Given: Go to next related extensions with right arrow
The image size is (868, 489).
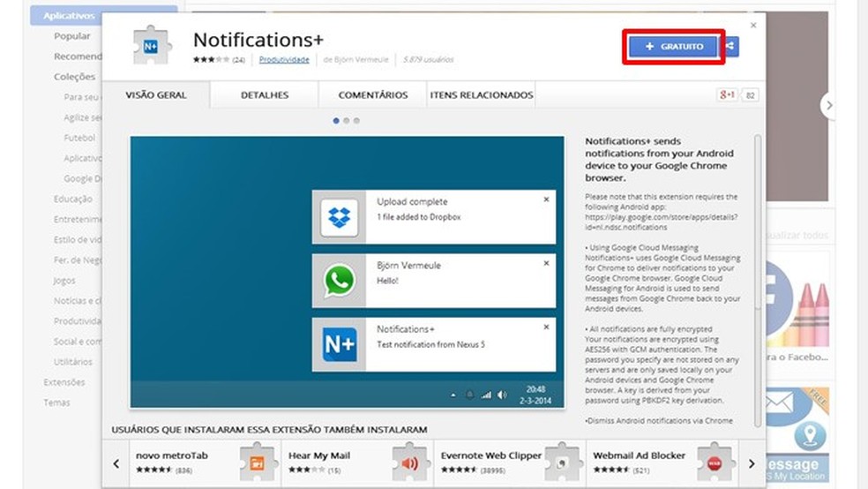Looking at the screenshot, I should point(752,463).
